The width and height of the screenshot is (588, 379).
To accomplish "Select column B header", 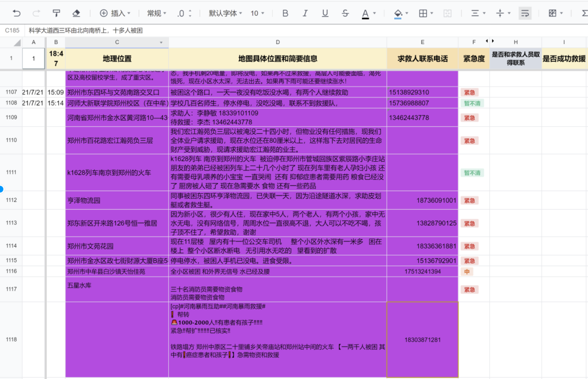I will tap(56, 42).
